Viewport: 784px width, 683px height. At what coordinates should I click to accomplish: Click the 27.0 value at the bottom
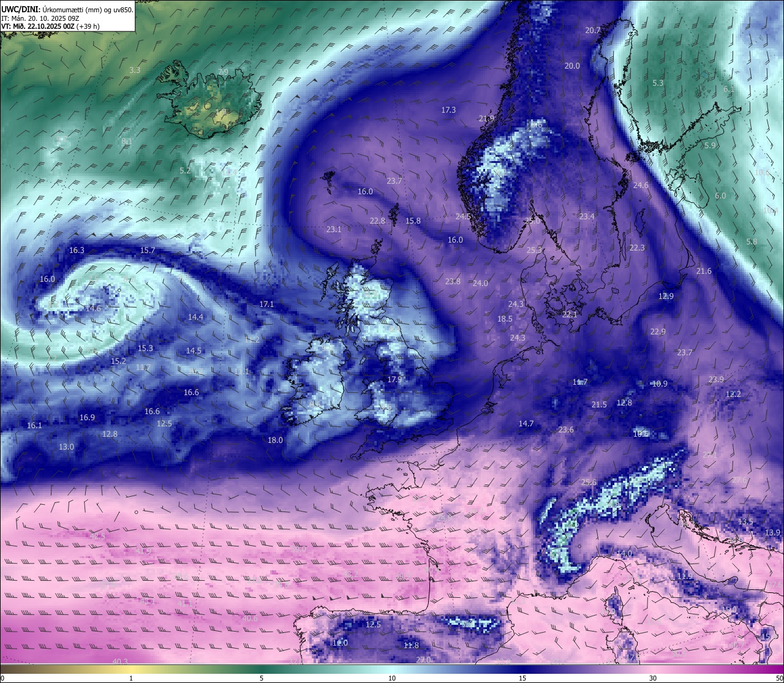(x=423, y=660)
